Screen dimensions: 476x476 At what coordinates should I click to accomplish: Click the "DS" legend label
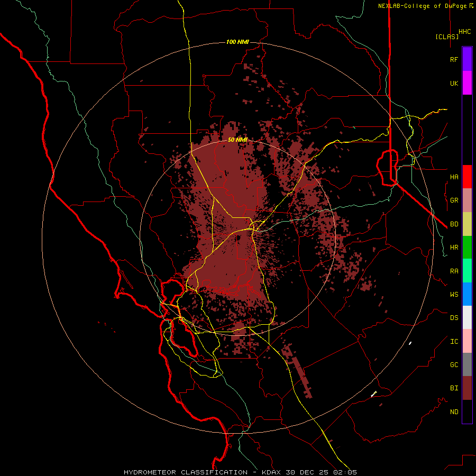pyautogui.click(x=454, y=318)
